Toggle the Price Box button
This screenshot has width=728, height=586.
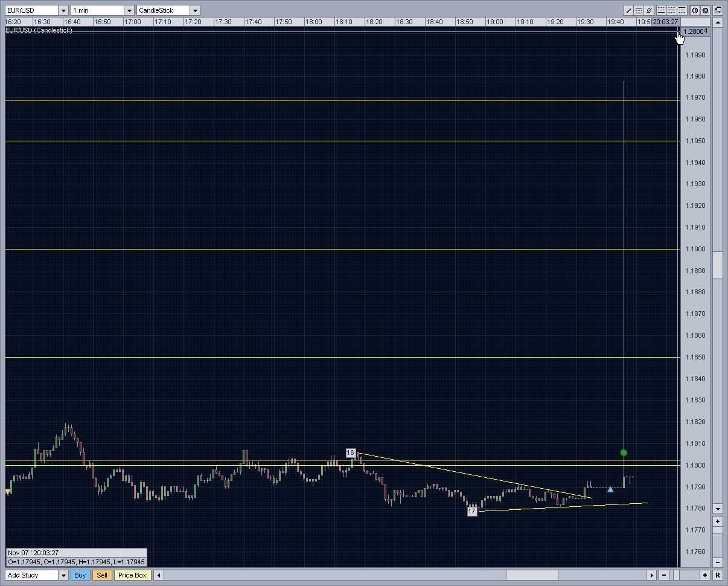coord(132,575)
